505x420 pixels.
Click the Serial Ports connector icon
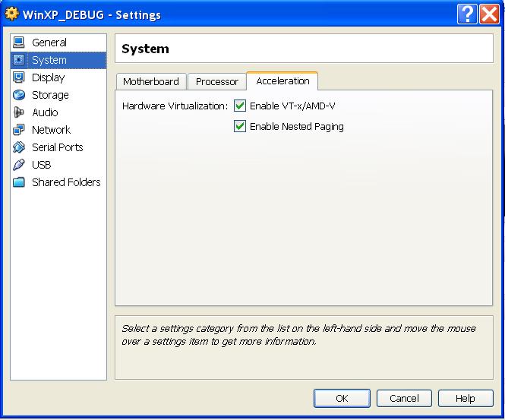coord(19,147)
